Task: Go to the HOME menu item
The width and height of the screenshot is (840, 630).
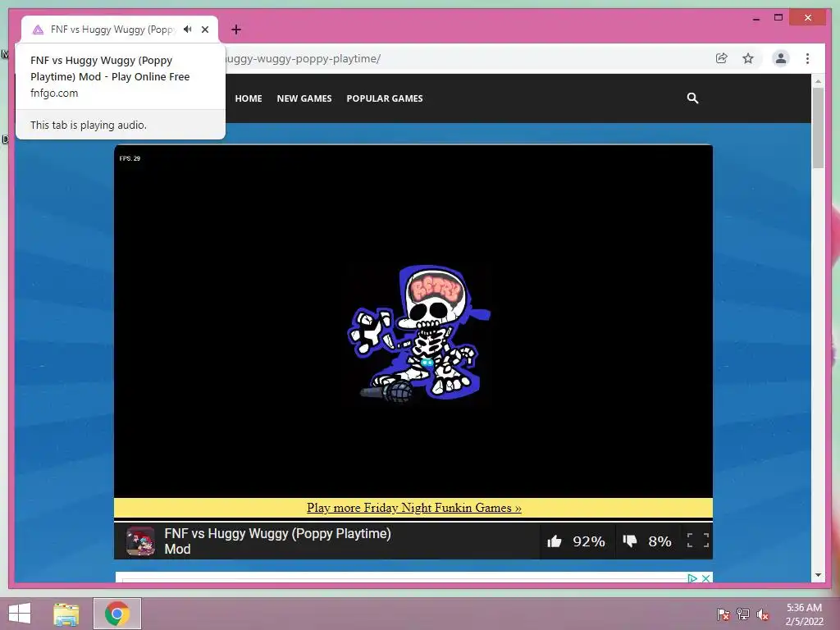Action: (x=249, y=98)
